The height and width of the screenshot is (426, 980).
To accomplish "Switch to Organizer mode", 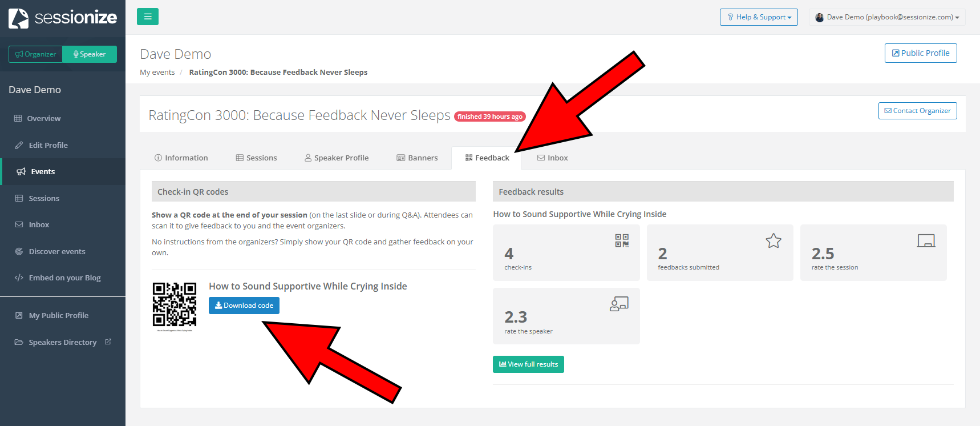I will click(35, 54).
